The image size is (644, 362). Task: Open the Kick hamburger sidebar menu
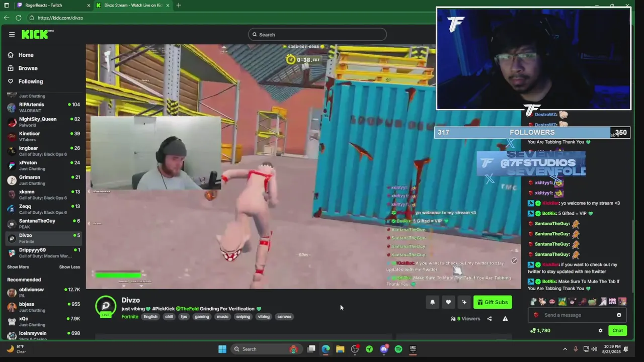(x=12, y=34)
